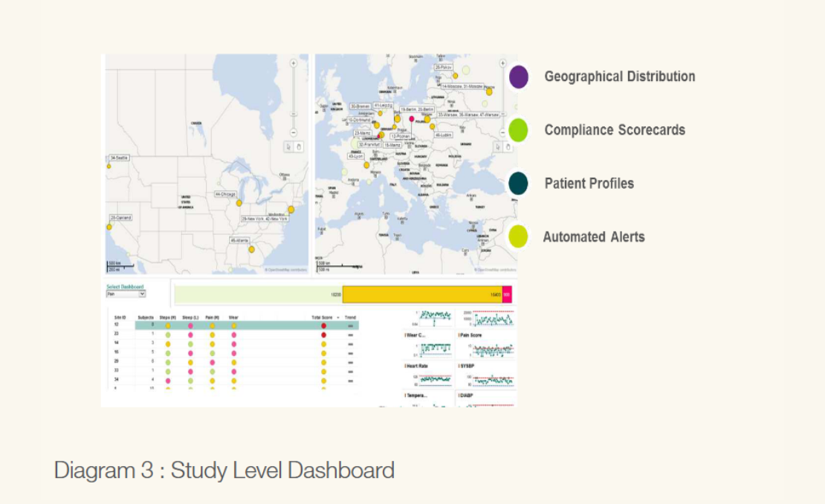Select pointer tool on North America map
Screen dimensions: 825x504
290,146
